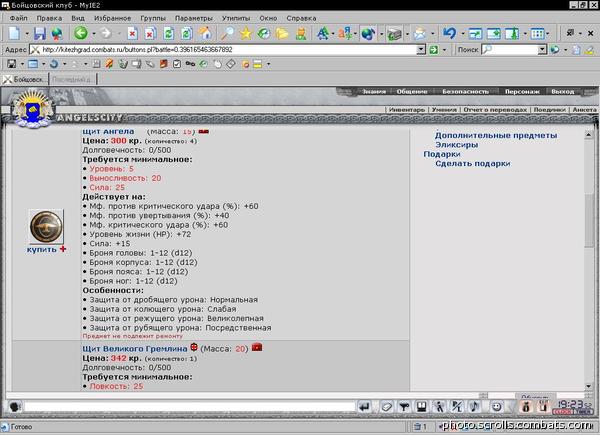Click the globe icon on main toolbar
Viewport: 600px width, 435px height.
368,34
